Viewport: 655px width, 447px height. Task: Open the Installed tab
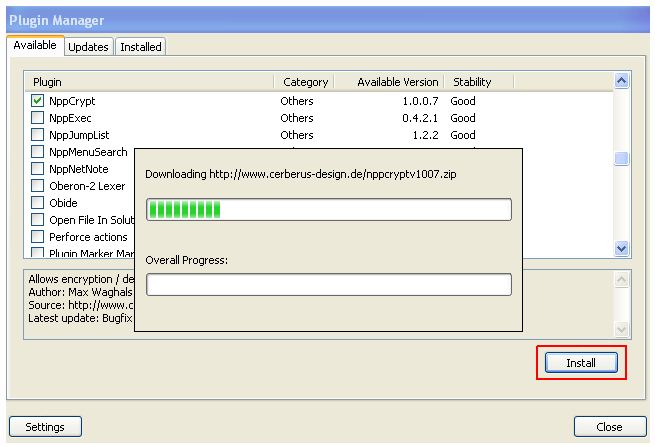(x=140, y=47)
